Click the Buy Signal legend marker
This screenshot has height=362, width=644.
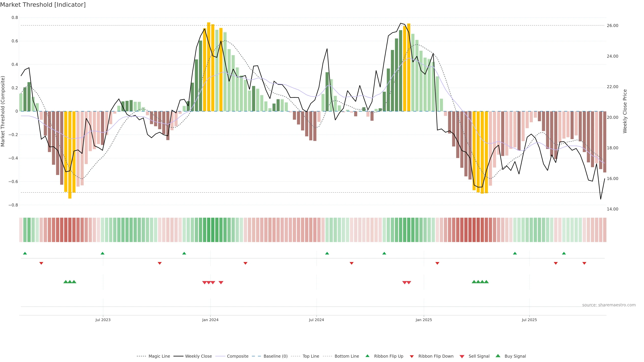pyautogui.click(x=498, y=356)
